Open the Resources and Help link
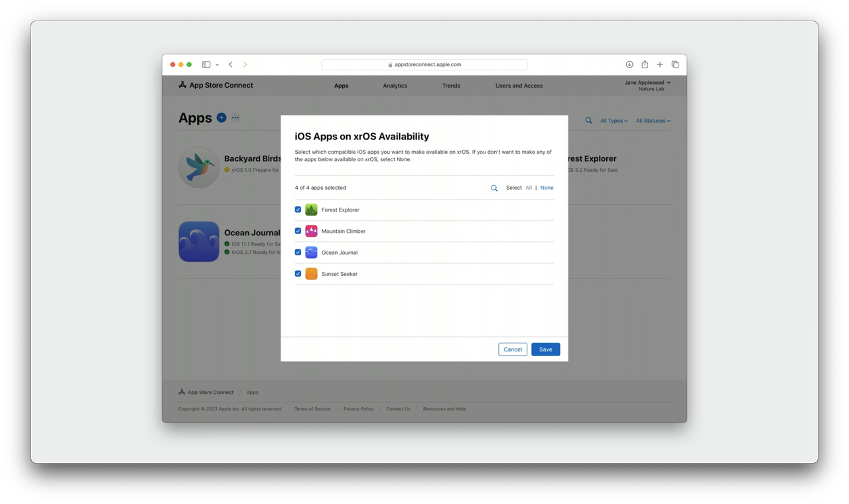Image resolution: width=849 pixels, height=504 pixels. point(444,409)
